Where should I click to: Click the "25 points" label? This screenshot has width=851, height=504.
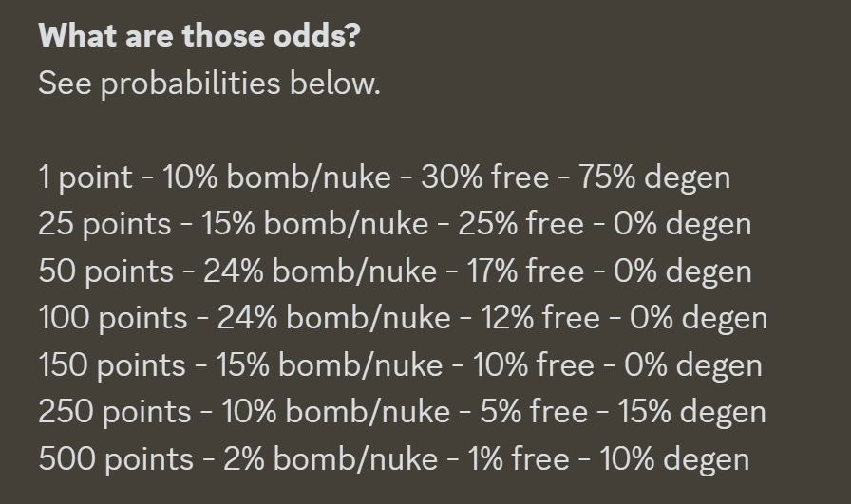104,225
